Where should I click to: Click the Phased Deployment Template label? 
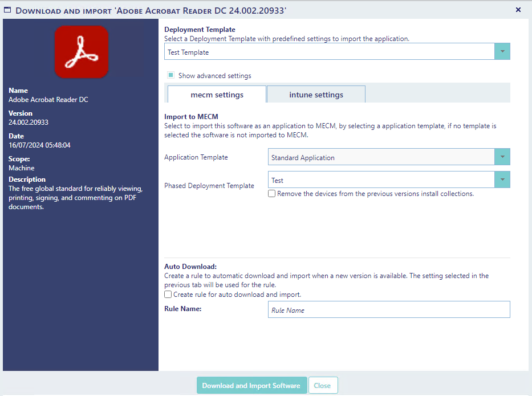[x=209, y=186]
